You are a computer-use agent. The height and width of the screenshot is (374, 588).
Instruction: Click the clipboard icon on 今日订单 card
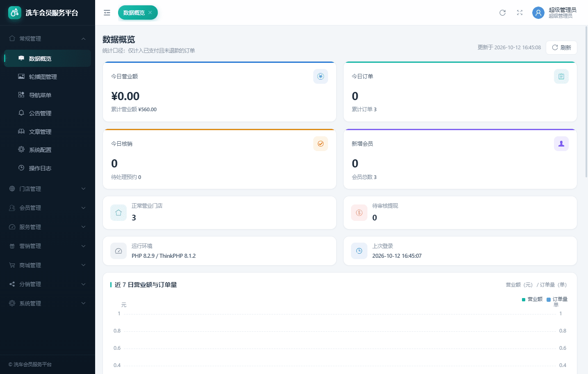click(561, 76)
